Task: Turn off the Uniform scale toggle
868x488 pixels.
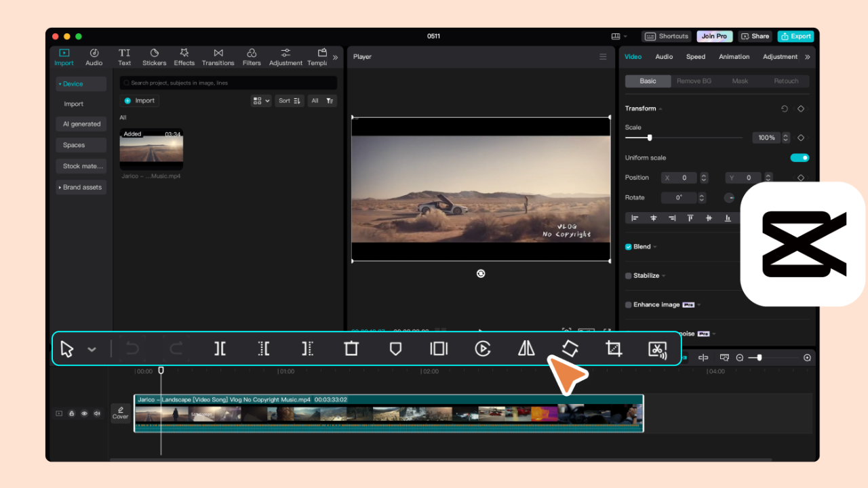Action: point(800,158)
